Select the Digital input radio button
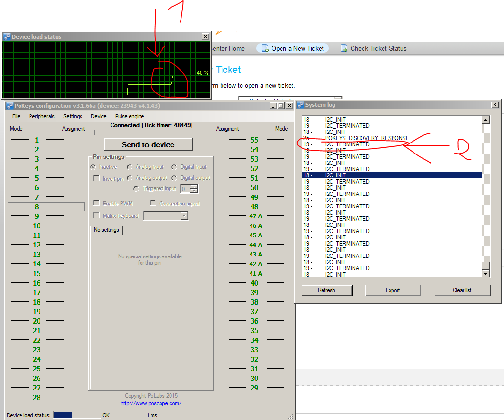The image size is (504, 420). click(174, 167)
